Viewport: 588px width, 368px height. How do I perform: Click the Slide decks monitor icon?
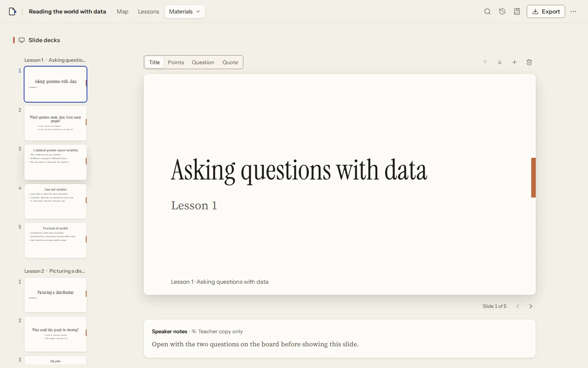point(22,40)
